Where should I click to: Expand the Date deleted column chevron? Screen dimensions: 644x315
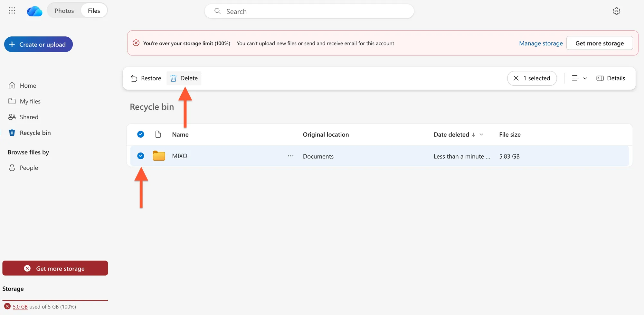[x=481, y=134]
